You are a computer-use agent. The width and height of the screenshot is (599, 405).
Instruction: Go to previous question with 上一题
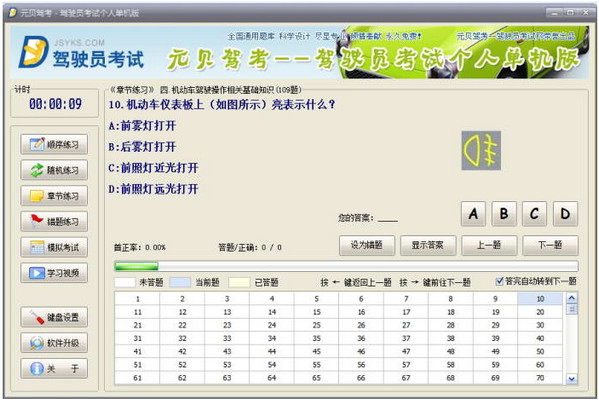[x=489, y=245]
